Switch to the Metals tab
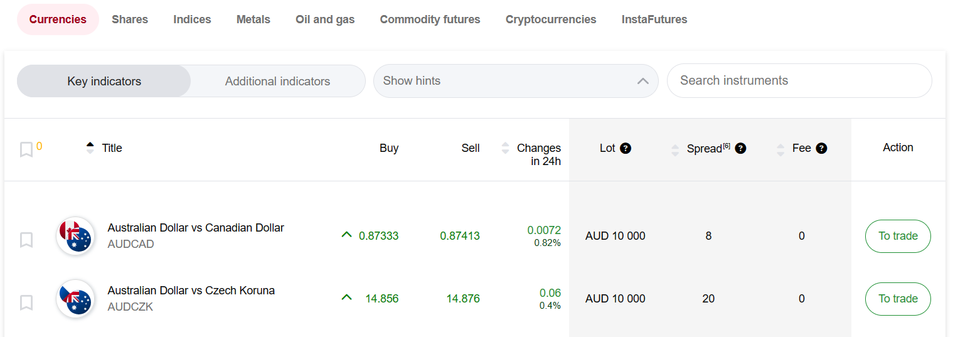This screenshot has width=980, height=337. pyautogui.click(x=253, y=19)
